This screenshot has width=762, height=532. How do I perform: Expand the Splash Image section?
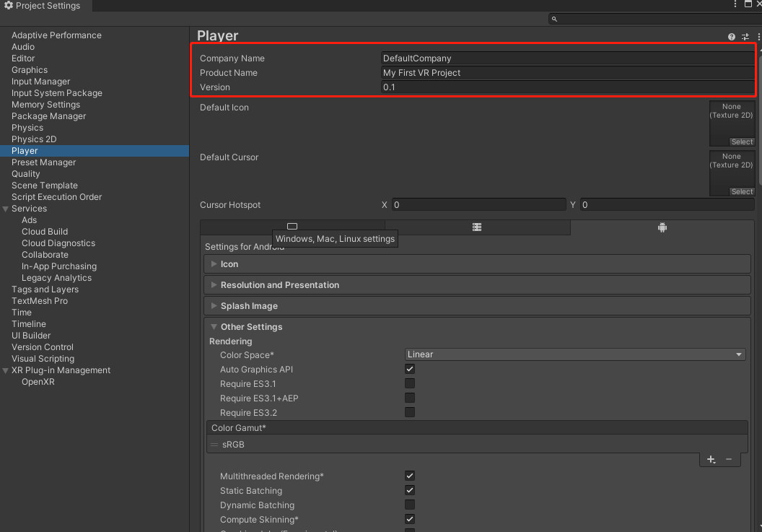click(249, 306)
